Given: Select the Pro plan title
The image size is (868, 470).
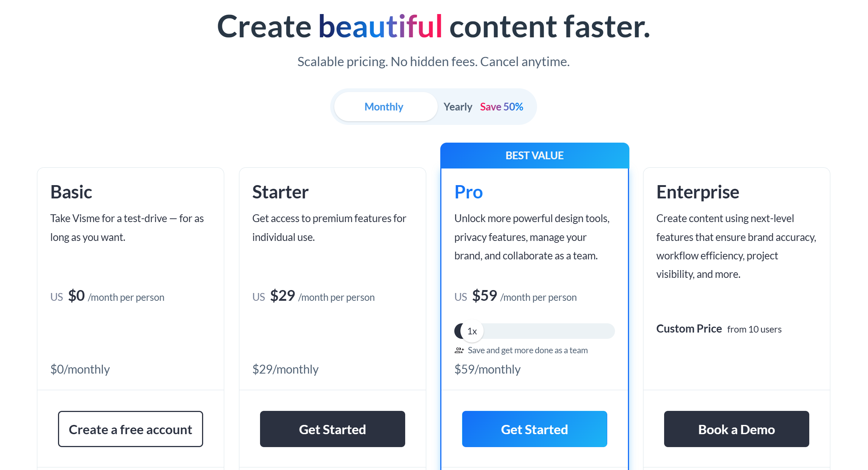Looking at the screenshot, I should coord(468,192).
